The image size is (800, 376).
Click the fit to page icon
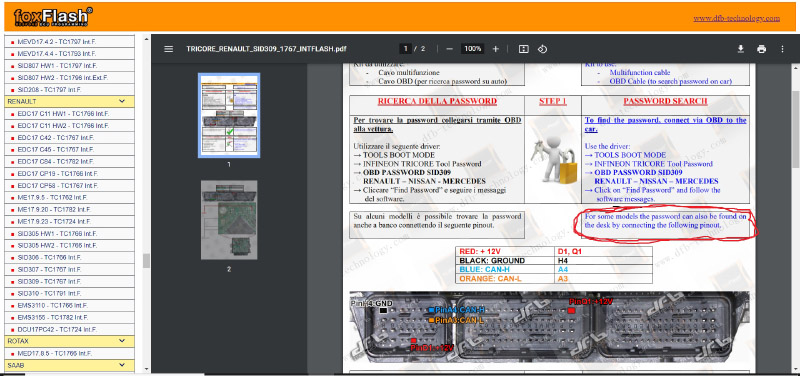point(523,49)
